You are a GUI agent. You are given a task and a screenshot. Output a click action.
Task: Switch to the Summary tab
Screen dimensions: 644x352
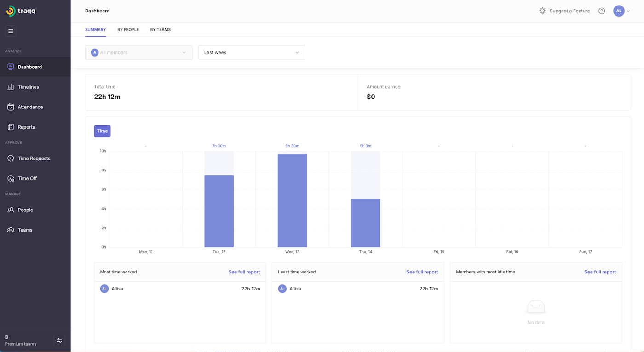[95, 30]
